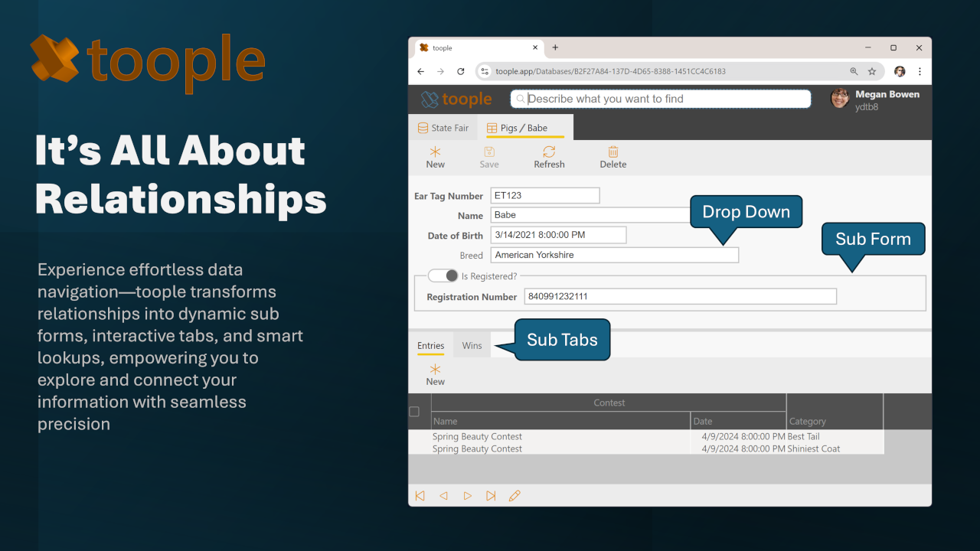The width and height of the screenshot is (980, 551).
Task: Open the browser zoom magnifier icon
Action: 854,71
